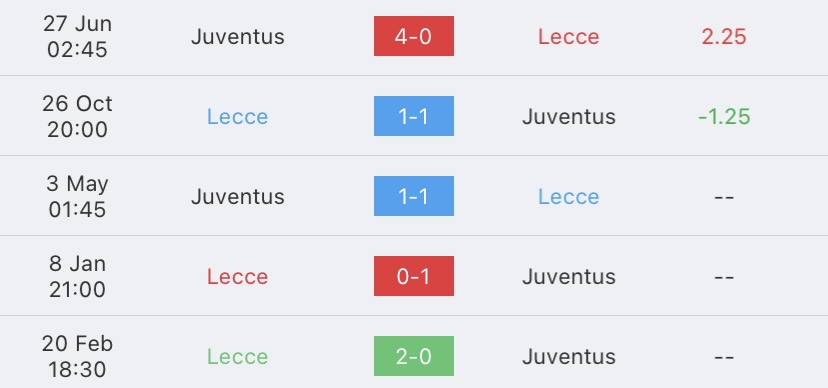Open Juventus team in 26 Oct row
828x388 pixels.
[x=569, y=117]
